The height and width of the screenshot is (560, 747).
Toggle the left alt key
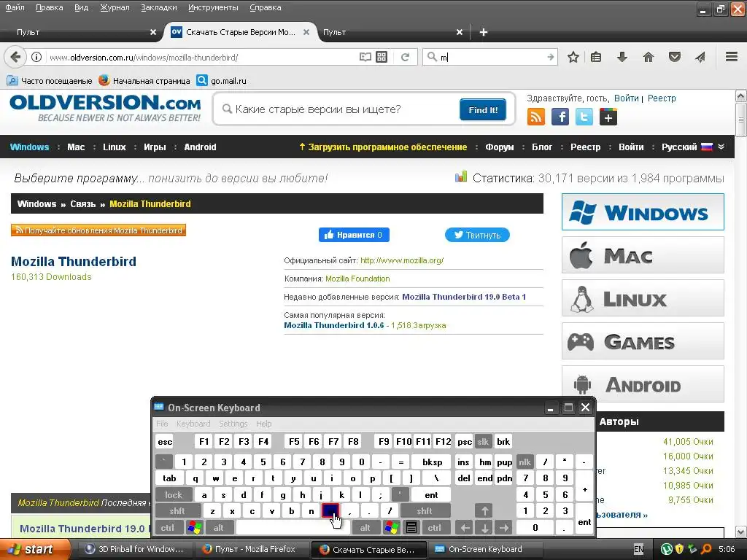pyautogui.click(x=219, y=528)
